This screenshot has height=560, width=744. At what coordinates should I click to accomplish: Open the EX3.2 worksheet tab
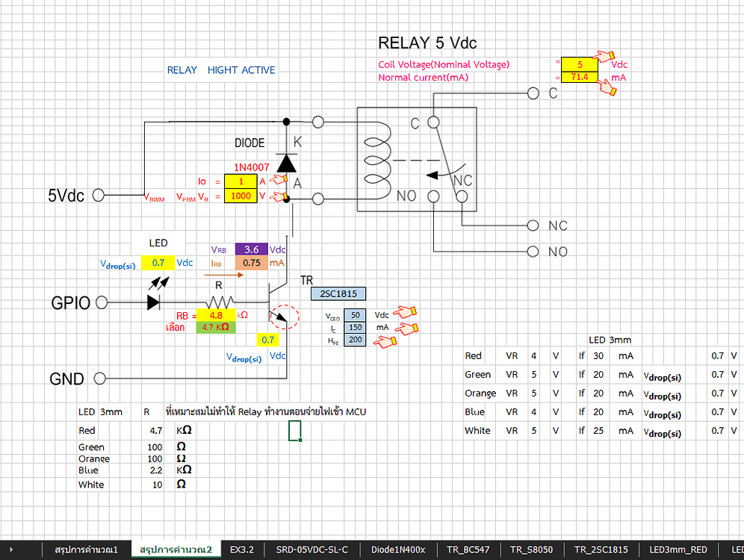pyautogui.click(x=241, y=550)
